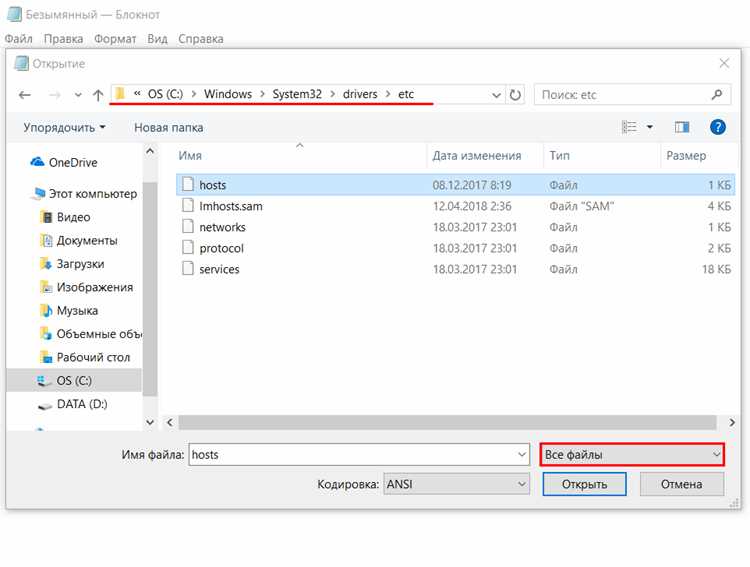Screen dimensions: 750x567
Task: Open Упорядочить menu in toolbar
Action: (x=64, y=128)
